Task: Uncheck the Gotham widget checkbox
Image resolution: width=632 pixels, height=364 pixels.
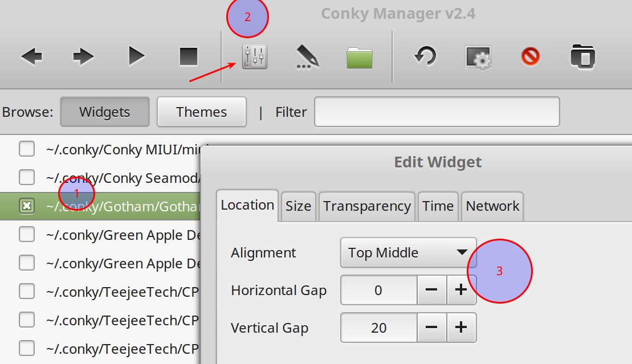Action: point(27,206)
